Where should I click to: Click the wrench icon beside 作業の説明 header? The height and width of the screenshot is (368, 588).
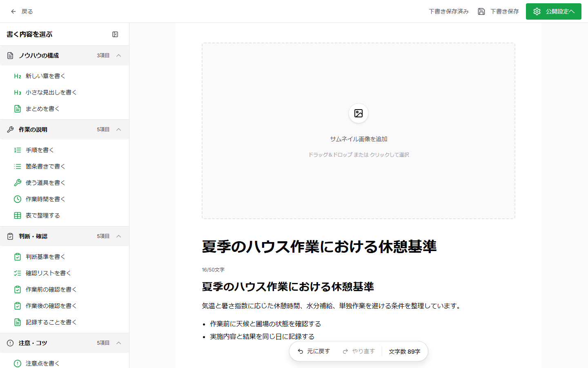tap(10, 130)
